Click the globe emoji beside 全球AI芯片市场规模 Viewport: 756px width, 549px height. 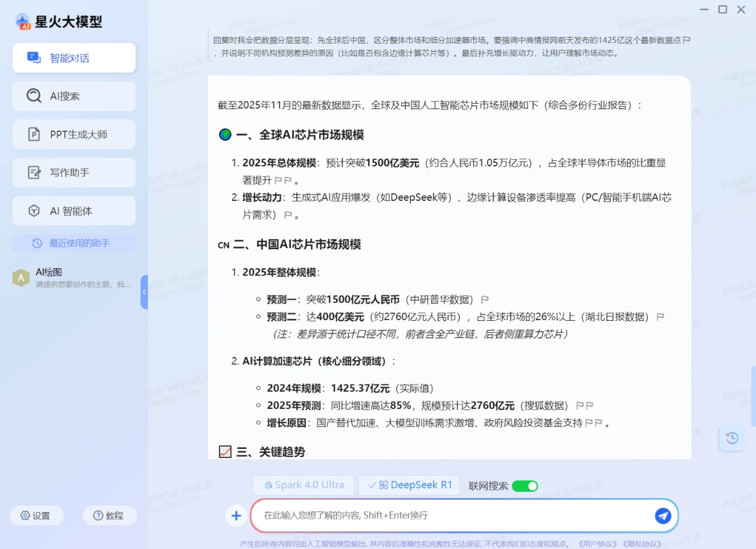click(225, 134)
